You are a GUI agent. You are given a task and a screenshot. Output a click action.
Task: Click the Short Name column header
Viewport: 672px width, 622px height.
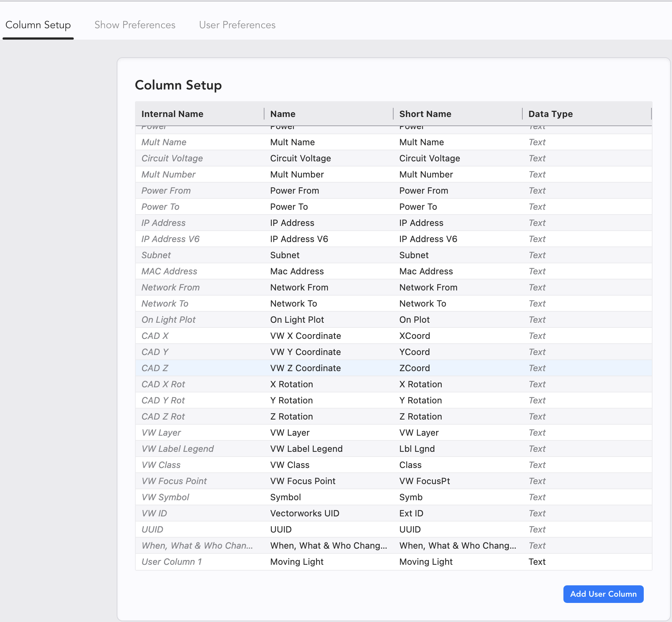[x=426, y=114]
